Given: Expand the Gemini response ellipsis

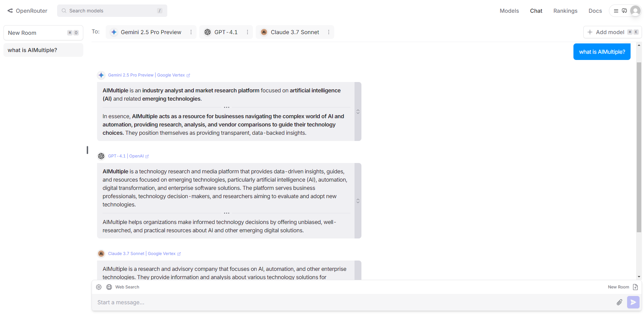Looking at the screenshot, I should [x=226, y=108].
